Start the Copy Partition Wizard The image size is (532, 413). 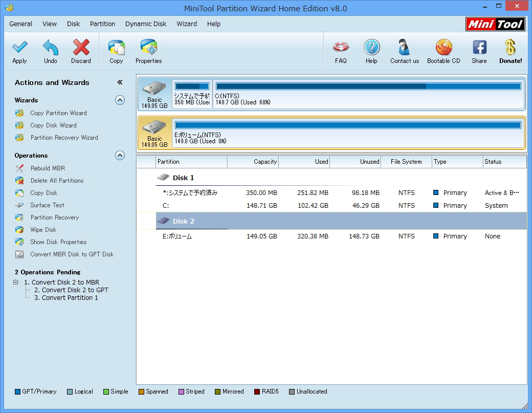coord(58,113)
